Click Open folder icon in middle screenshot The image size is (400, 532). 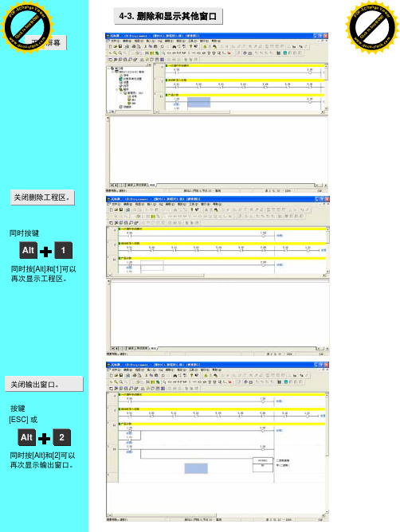tap(116, 209)
